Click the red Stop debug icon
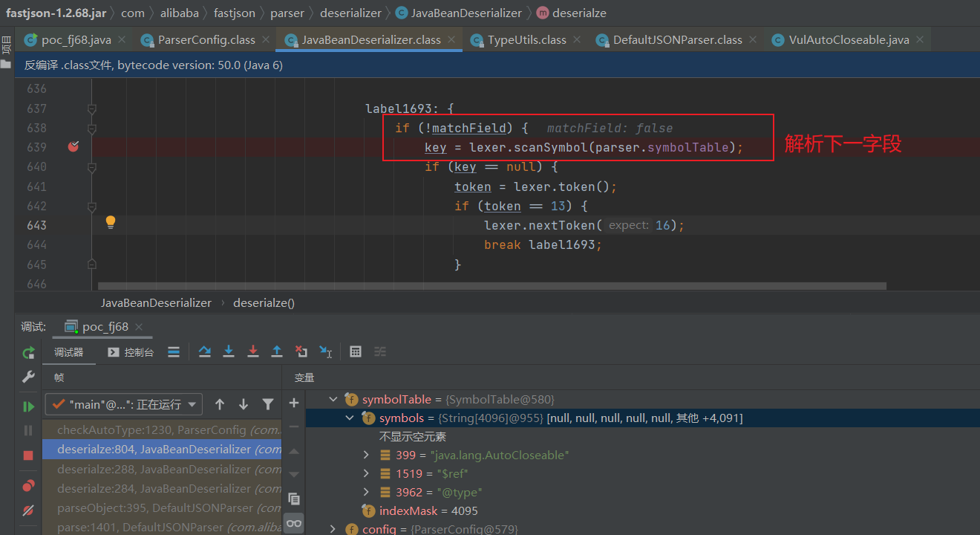Screen dimensions: 980x535 point(28,455)
